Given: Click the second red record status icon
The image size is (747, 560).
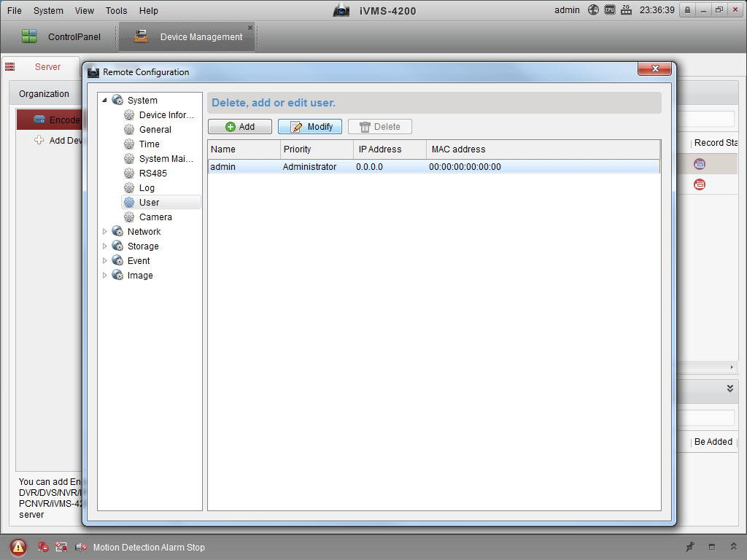Looking at the screenshot, I should pos(700,184).
